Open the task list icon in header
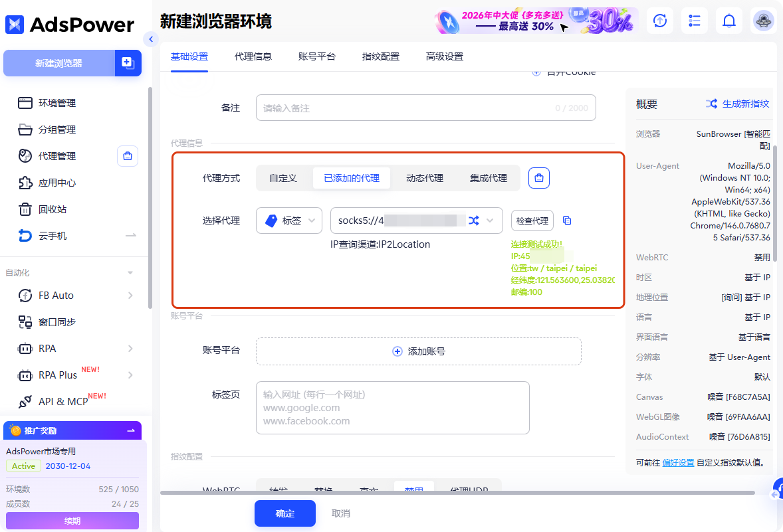783x532 pixels. 695,21
